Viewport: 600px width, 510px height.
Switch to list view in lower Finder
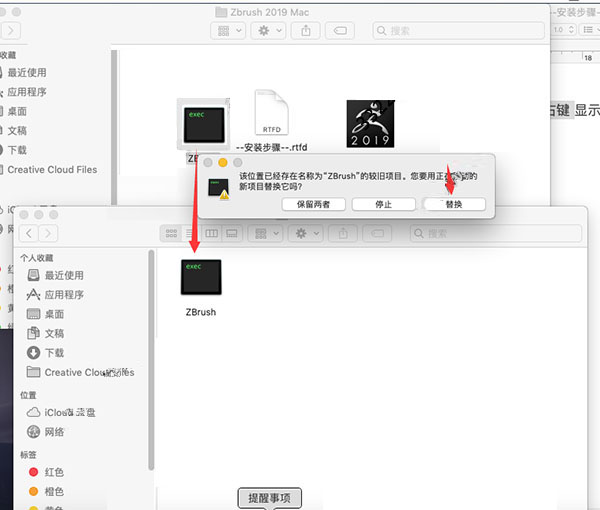pos(190,233)
